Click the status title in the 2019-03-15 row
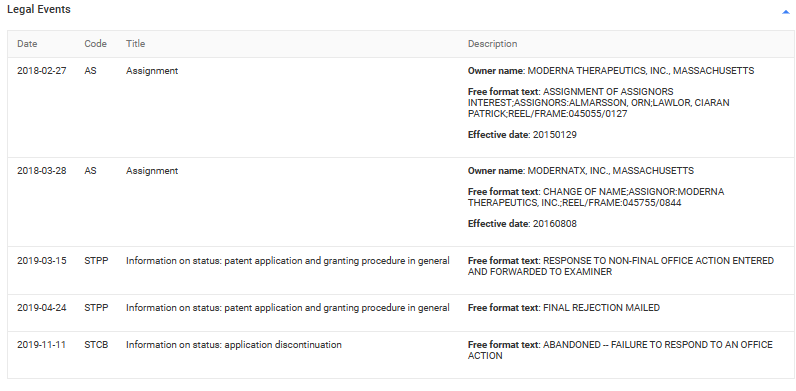796x391 pixels. (x=288, y=261)
